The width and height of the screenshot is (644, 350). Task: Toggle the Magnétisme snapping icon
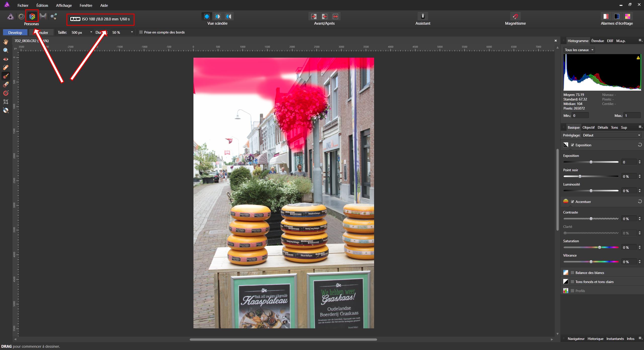click(x=515, y=16)
